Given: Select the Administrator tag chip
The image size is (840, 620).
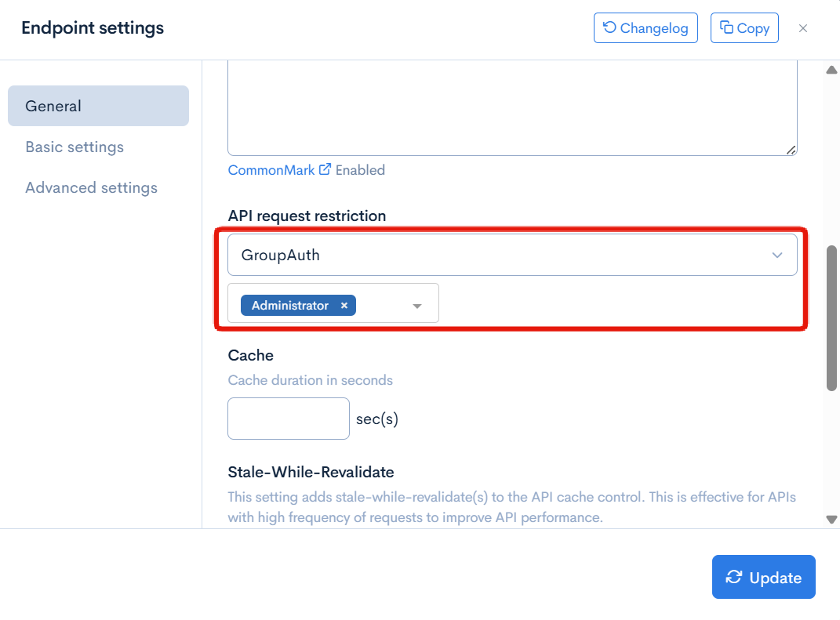Looking at the screenshot, I should pyautogui.click(x=290, y=306).
